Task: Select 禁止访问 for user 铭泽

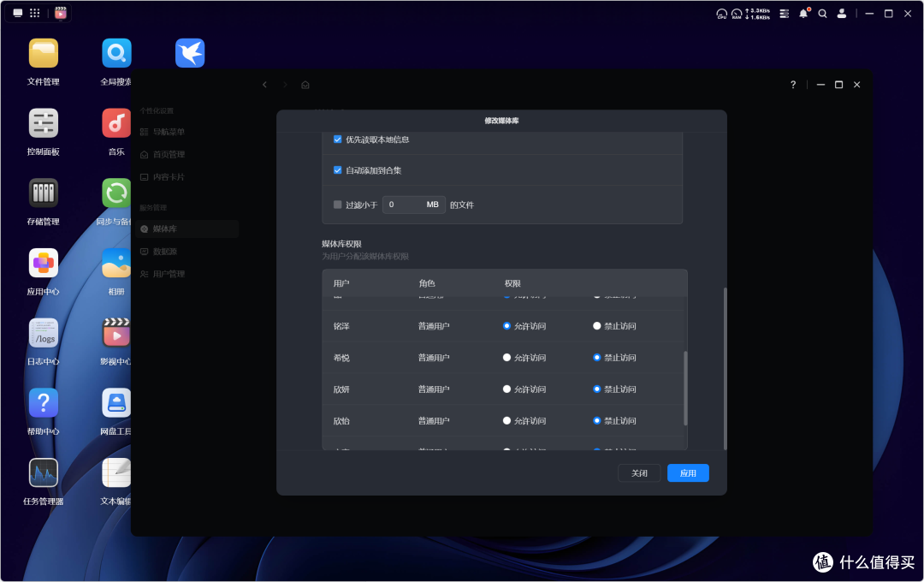Action: pyautogui.click(x=597, y=325)
